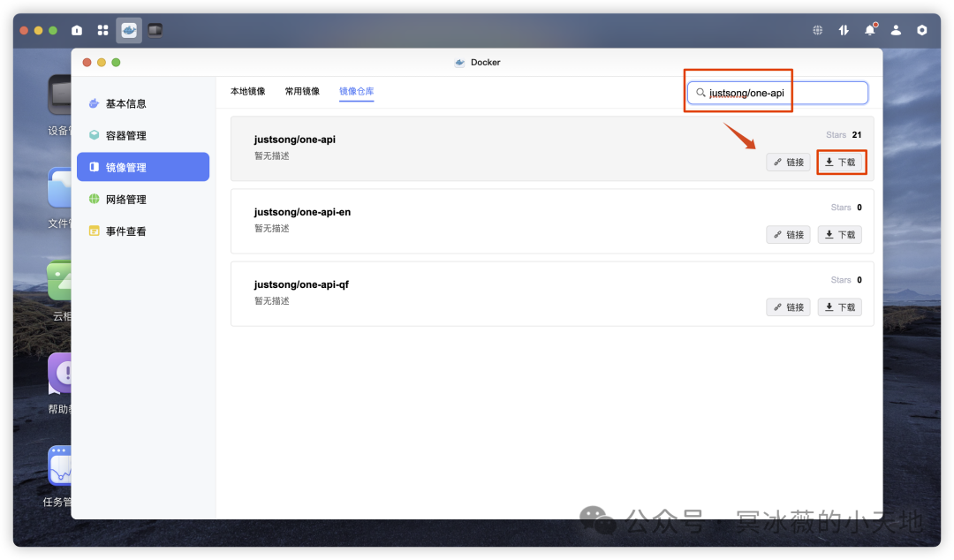
Task: Open the transfer arrows icon in top bar
Action: [844, 30]
